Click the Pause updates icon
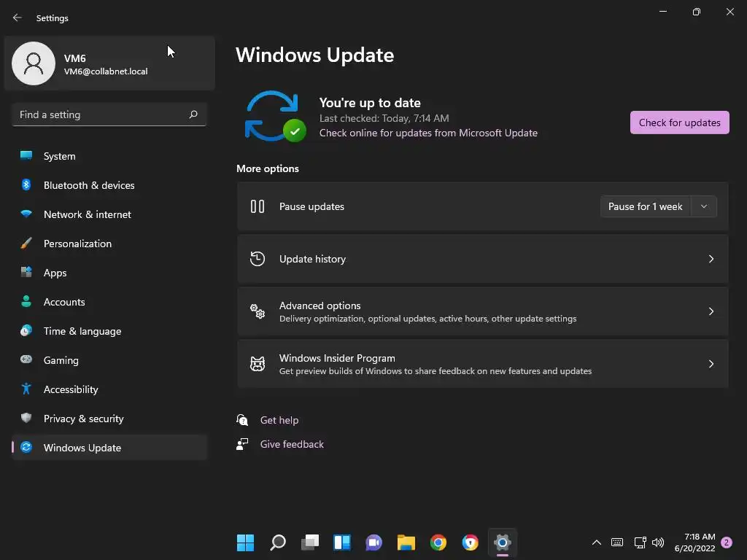 (258, 206)
